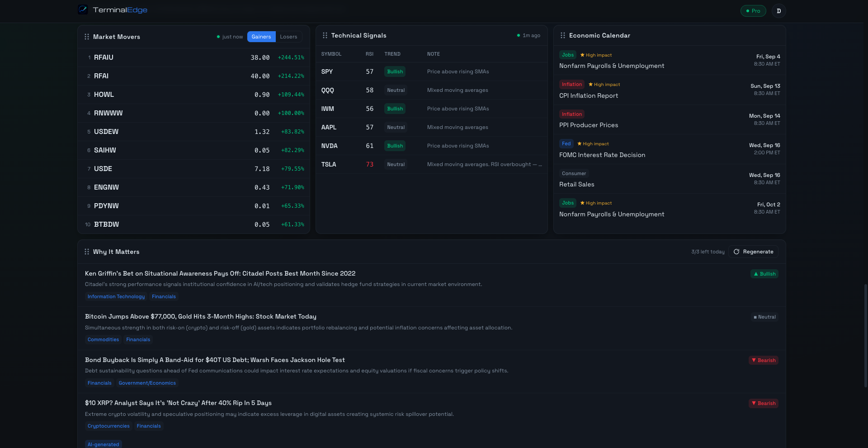Grab the Technical Signals drag handle
The image size is (868, 448).
325,35
